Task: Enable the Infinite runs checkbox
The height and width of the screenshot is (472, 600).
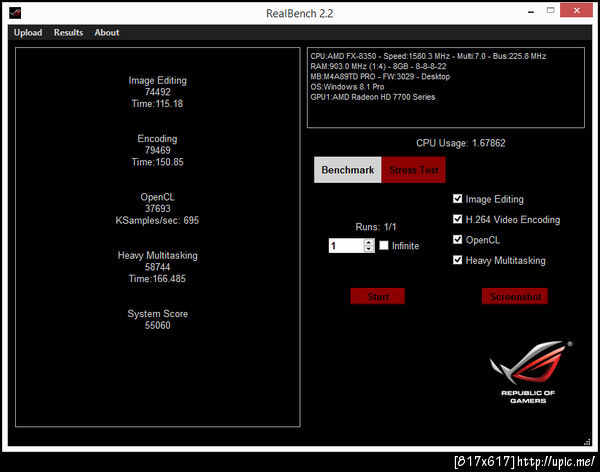Action: click(384, 245)
